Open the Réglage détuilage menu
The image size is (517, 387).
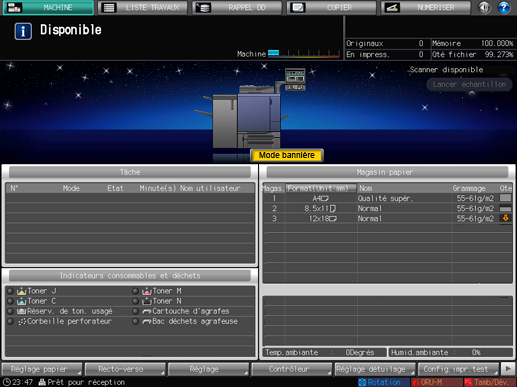point(374,369)
